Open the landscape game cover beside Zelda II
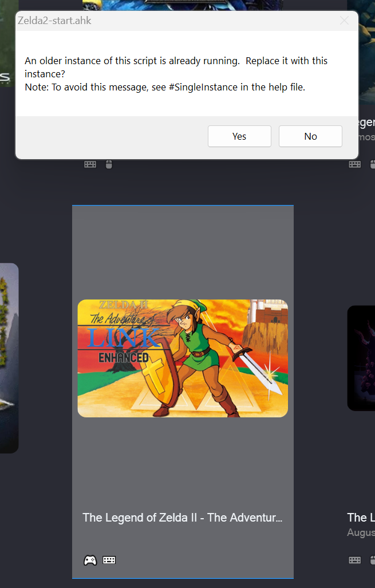Screen dimensions: 375x588 click(9, 358)
